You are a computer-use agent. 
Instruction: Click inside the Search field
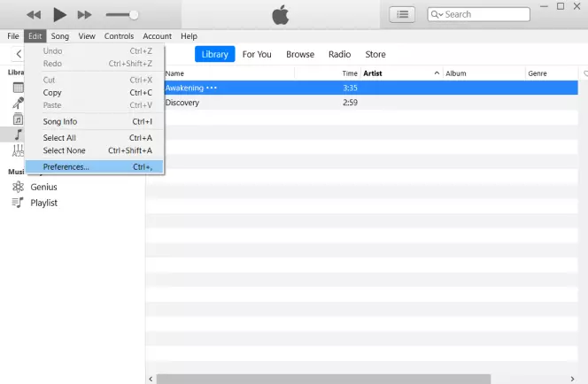click(478, 15)
